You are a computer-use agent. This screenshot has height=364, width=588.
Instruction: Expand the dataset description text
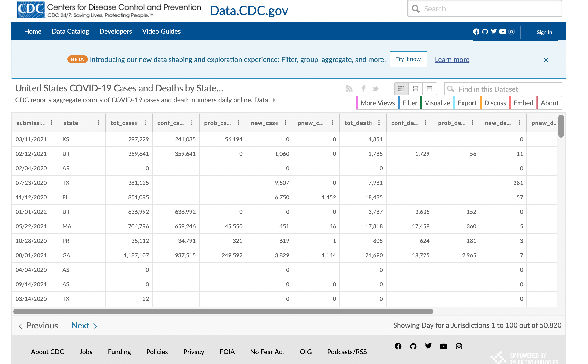[x=274, y=100]
